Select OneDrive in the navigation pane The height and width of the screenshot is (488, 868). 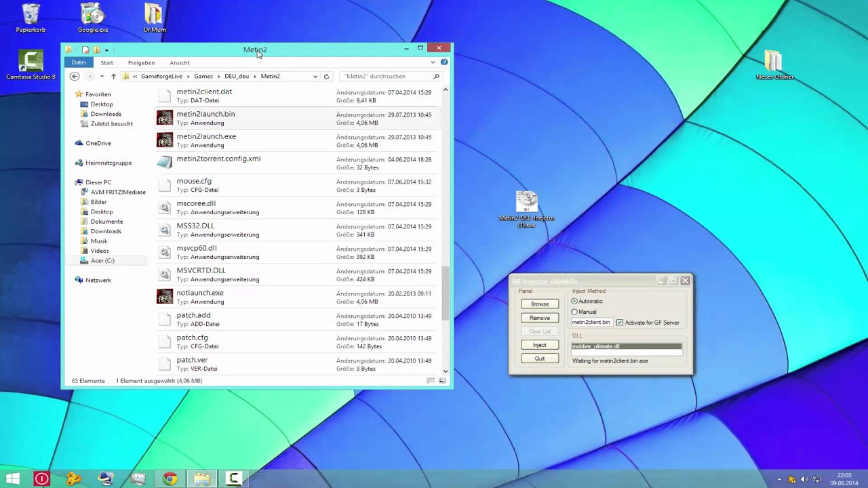click(x=98, y=143)
